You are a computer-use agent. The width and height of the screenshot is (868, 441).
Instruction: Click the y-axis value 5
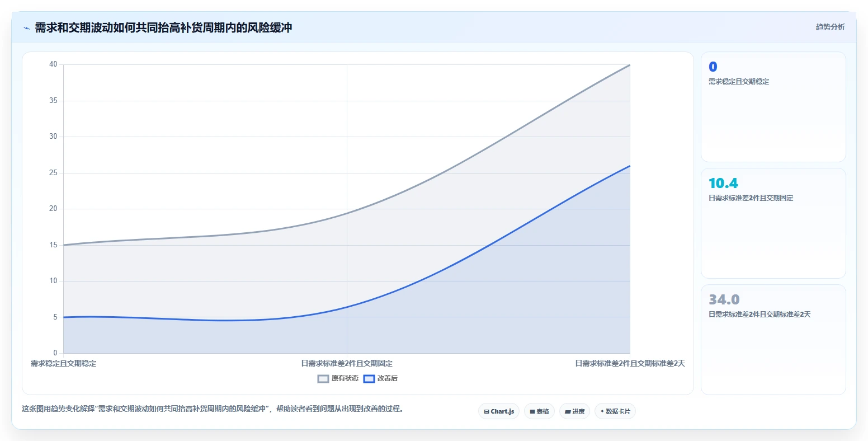[55, 317]
